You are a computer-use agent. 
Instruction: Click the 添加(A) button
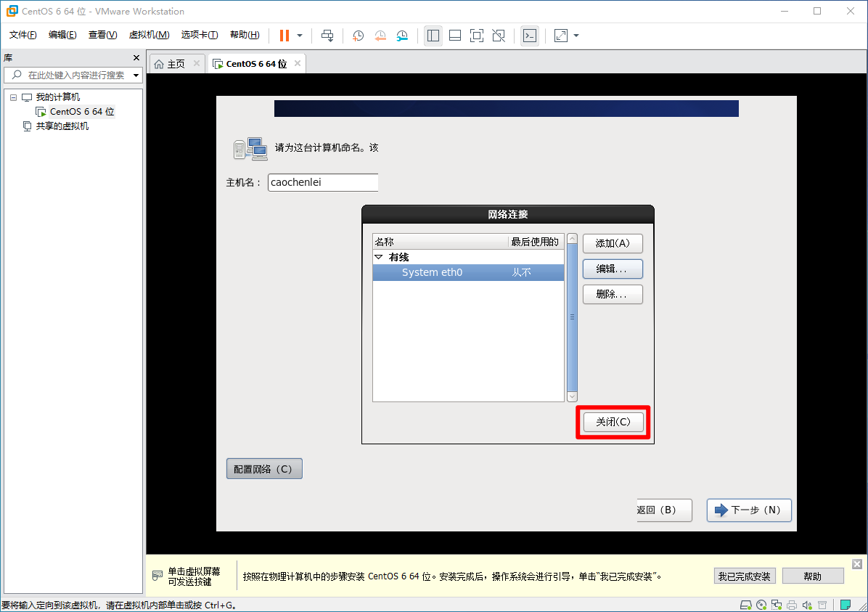point(613,243)
